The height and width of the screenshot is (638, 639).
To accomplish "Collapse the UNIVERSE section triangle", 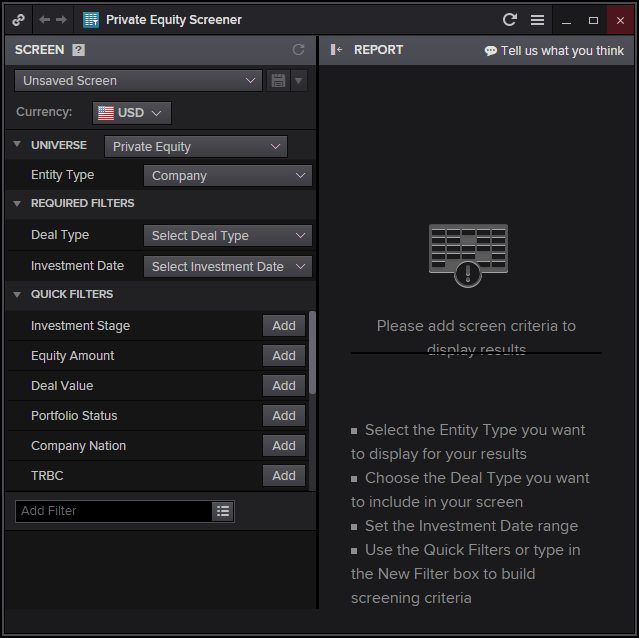I will point(17,144).
